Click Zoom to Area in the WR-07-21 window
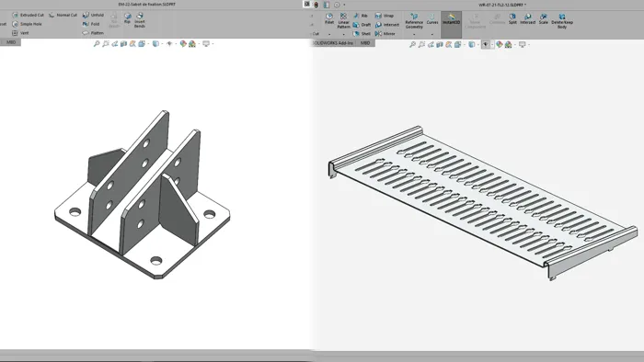 point(421,44)
